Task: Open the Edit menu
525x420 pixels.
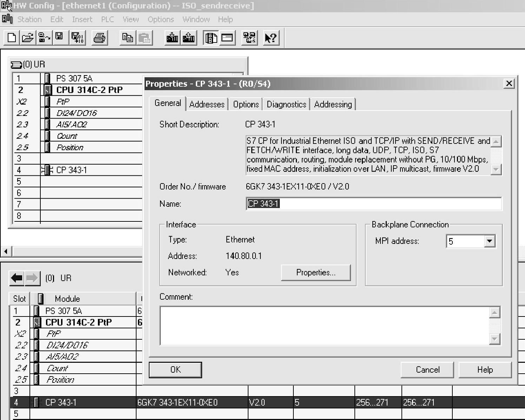Action: [x=57, y=19]
